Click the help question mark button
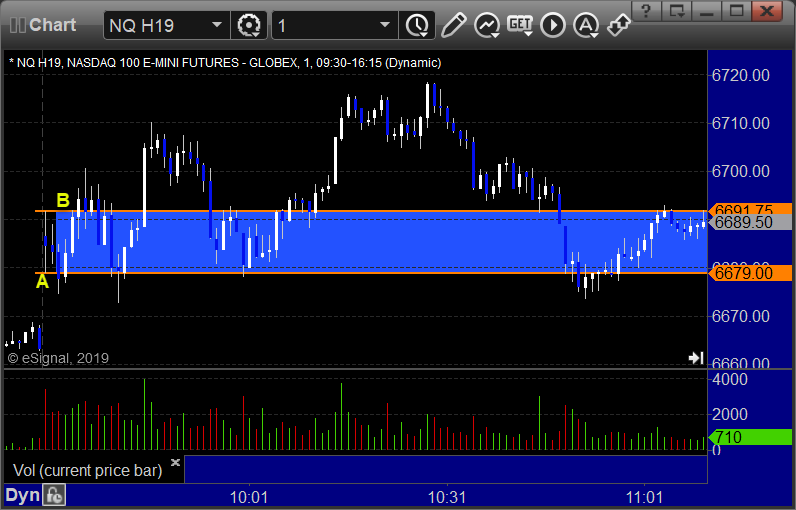Image resolution: width=796 pixels, height=510 pixels. (x=646, y=11)
